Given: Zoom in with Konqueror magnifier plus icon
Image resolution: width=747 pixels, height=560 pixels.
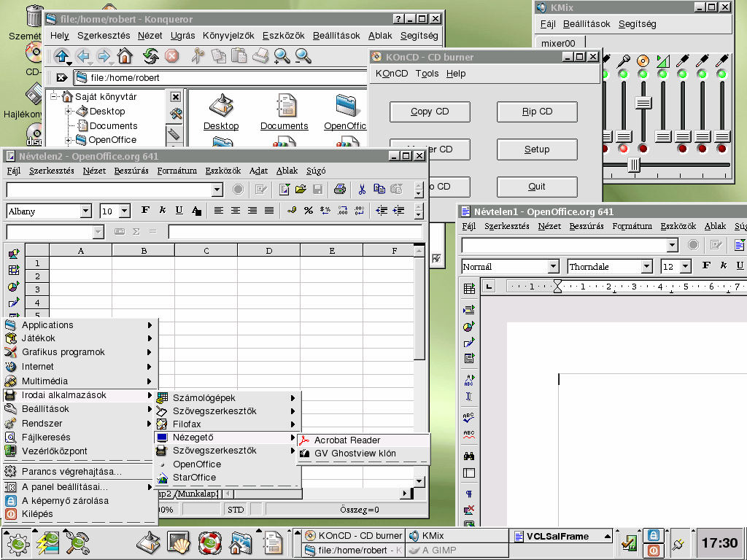Looking at the screenshot, I should coord(282,56).
